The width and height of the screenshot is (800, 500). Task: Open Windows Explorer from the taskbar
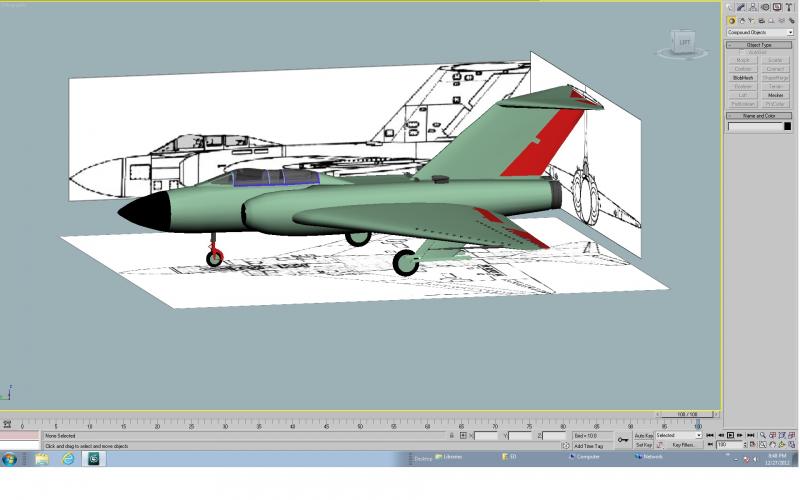(x=42, y=459)
